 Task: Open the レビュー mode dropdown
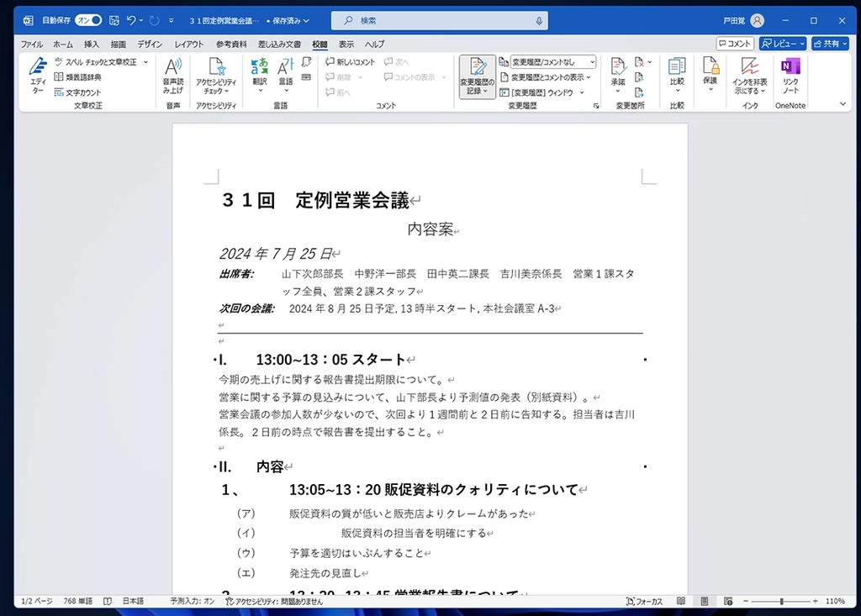(x=783, y=44)
